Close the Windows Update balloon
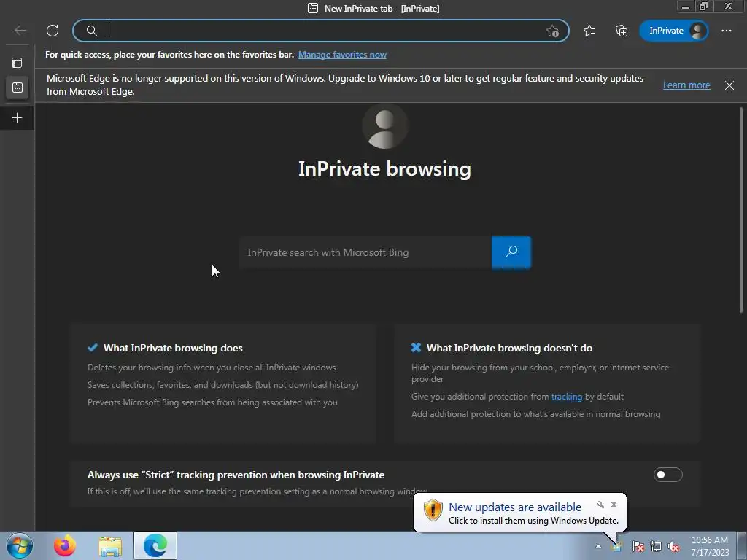The height and width of the screenshot is (560, 747). click(x=614, y=505)
